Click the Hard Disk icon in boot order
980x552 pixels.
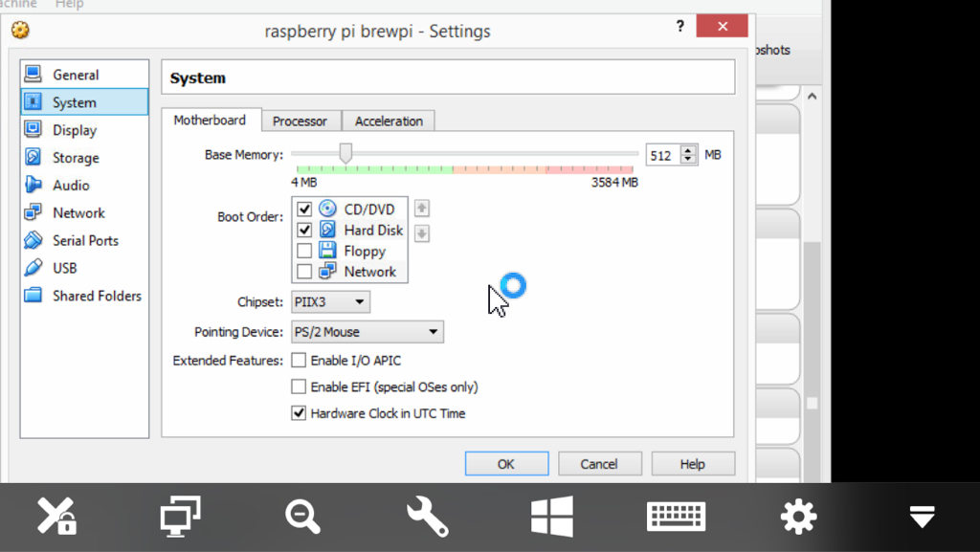[x=327, y=230]
